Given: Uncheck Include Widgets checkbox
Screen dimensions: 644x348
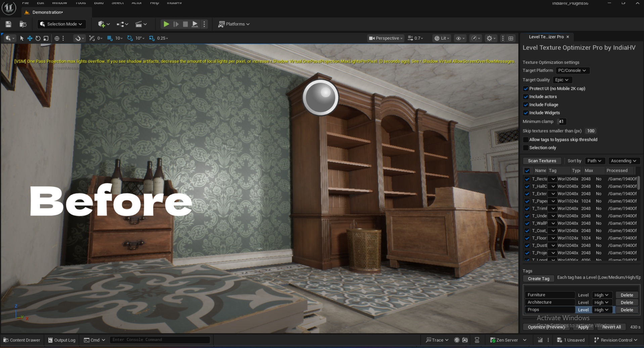Looking at the screenshot, I should pos(526,113).
